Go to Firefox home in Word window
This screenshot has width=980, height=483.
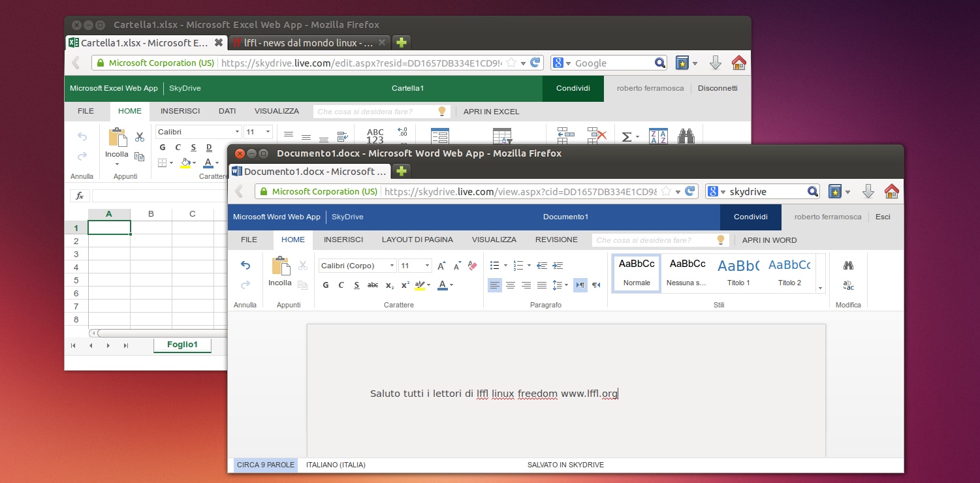[891, 191]
